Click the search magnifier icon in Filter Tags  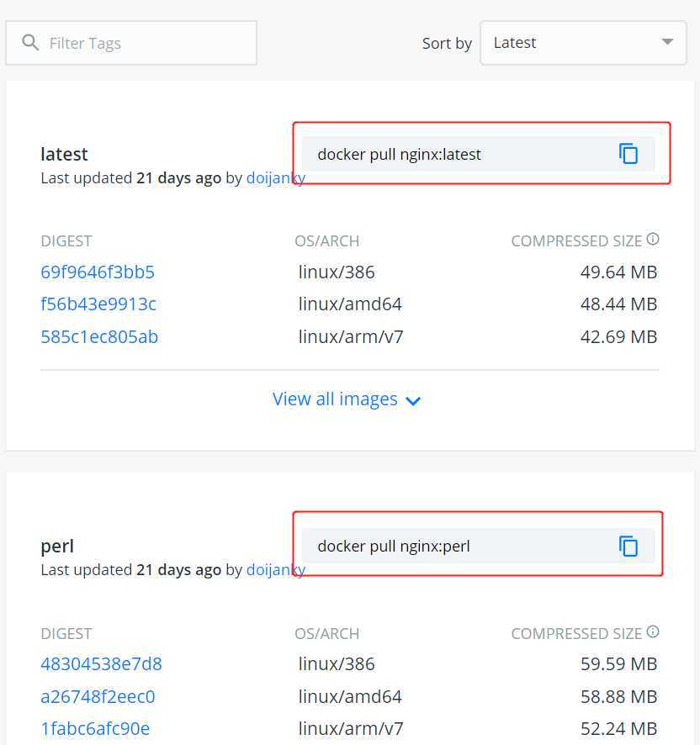coord(30,43)
